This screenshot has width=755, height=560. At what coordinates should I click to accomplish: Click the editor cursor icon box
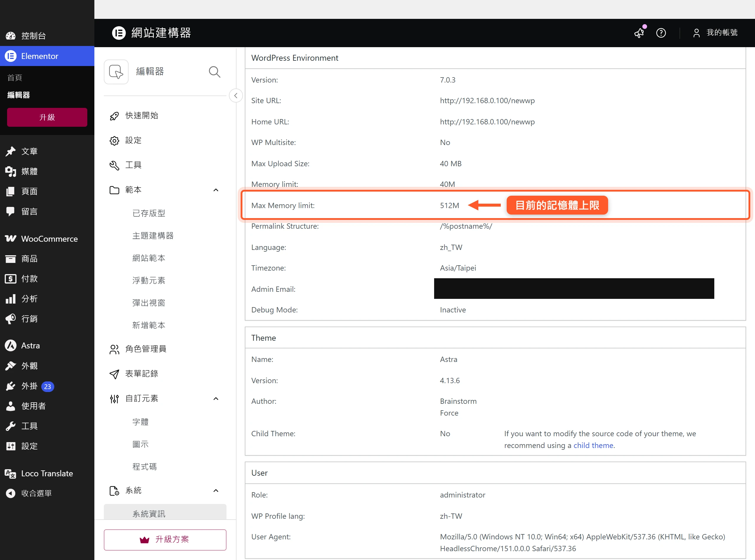116,72
